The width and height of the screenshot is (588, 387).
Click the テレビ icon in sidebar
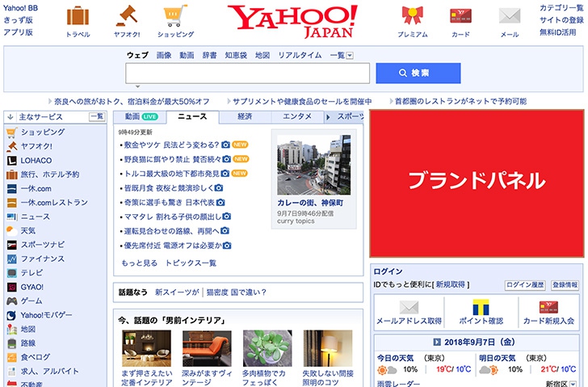point(11,273)
